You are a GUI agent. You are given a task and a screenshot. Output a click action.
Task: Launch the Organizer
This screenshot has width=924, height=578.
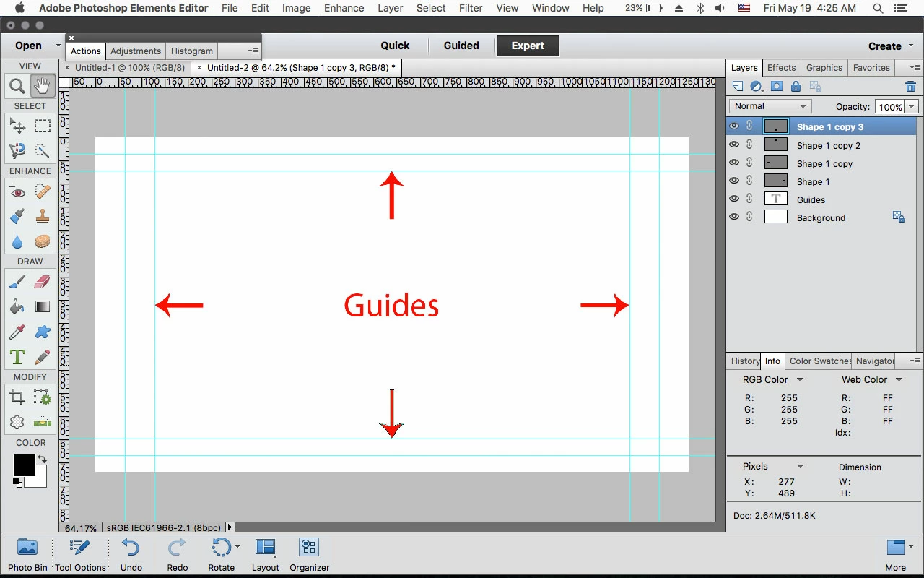pos(310,555)
